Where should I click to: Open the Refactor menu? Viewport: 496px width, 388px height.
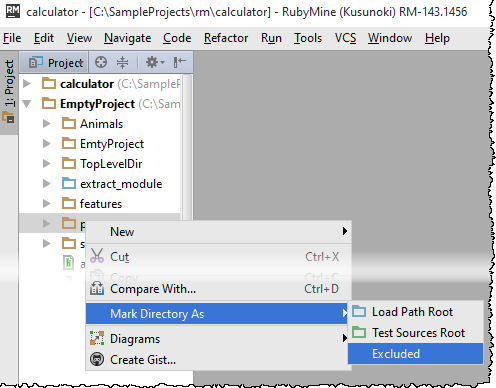[x=226, y=38]
